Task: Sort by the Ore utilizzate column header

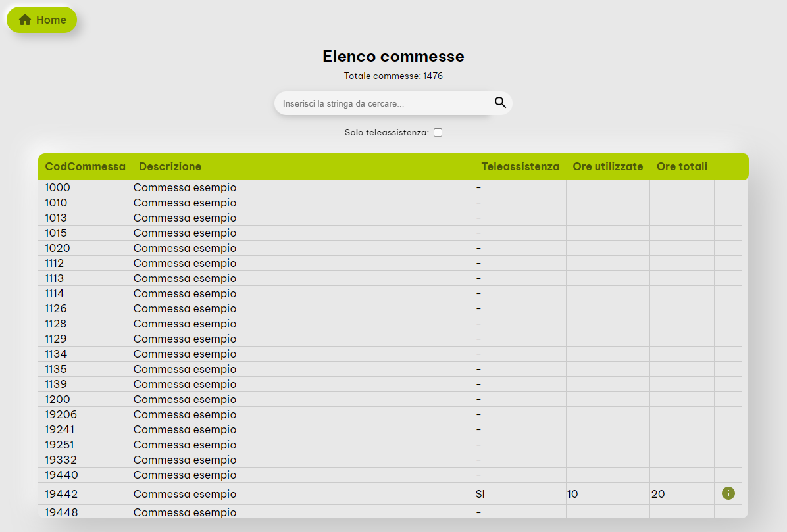Action: pyautogui.click(x=607, y=166)
